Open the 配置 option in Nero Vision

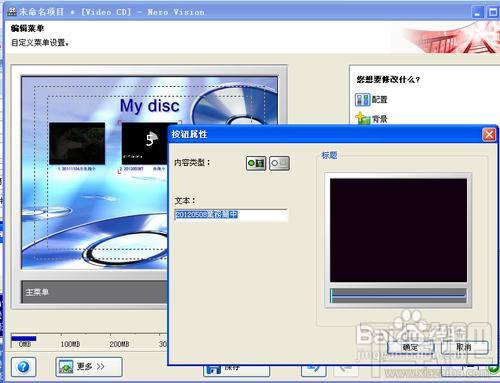(372, 99)
